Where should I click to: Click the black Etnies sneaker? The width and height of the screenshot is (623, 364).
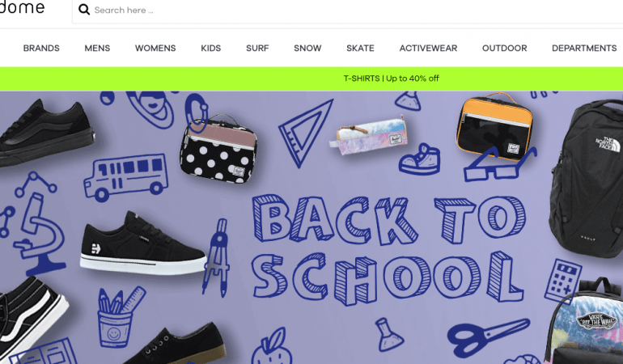pos(143,245)
